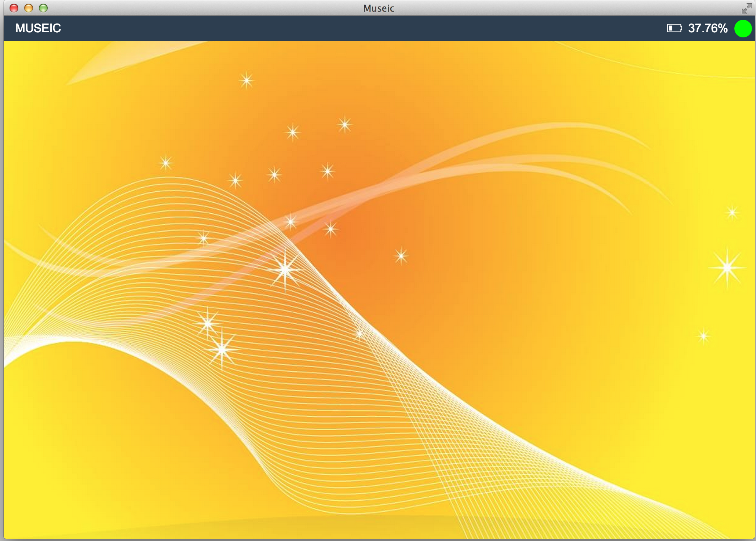
Task: Click the big central star on the wave crest
Action: coord(285,270)
